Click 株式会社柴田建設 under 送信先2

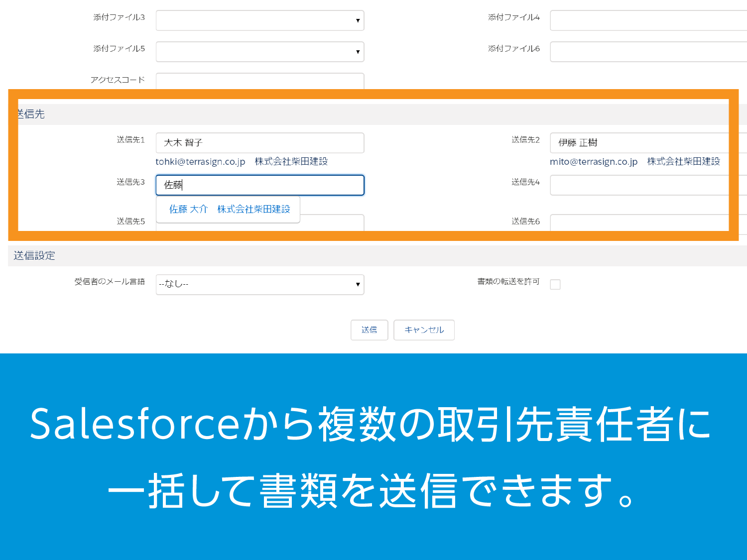(x=684, y=161)
